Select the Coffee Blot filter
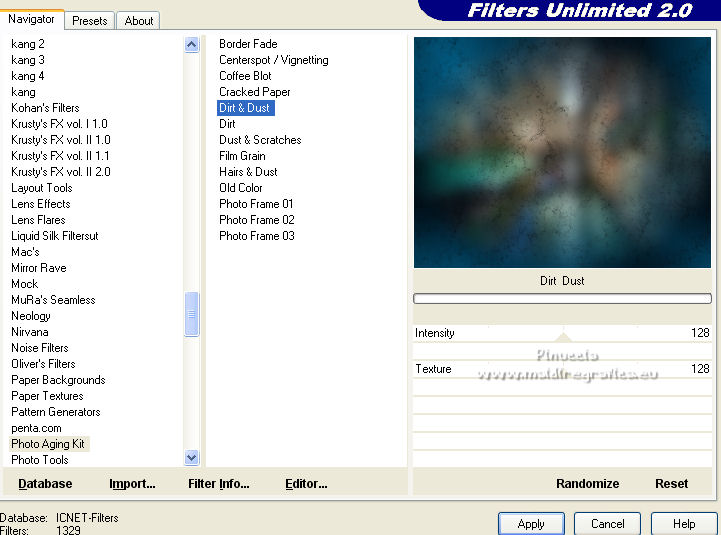721x535 pixels. (245, 76)
